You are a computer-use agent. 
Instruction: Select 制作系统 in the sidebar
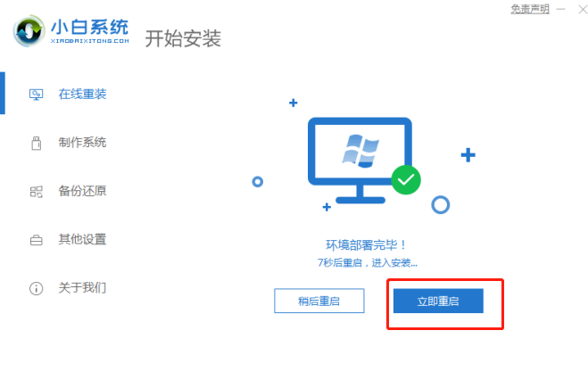click(82, 143)
